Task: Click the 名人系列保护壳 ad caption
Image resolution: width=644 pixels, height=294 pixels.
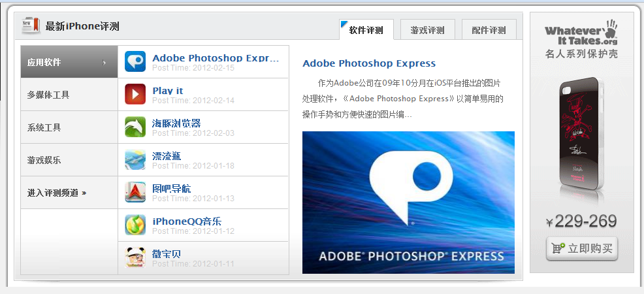Action: [x=581, y=54]
